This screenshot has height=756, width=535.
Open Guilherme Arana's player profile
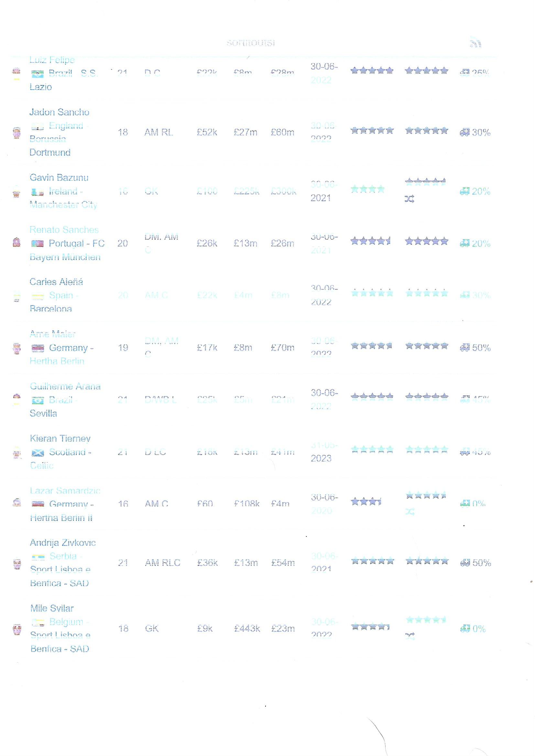coord(65,386)
